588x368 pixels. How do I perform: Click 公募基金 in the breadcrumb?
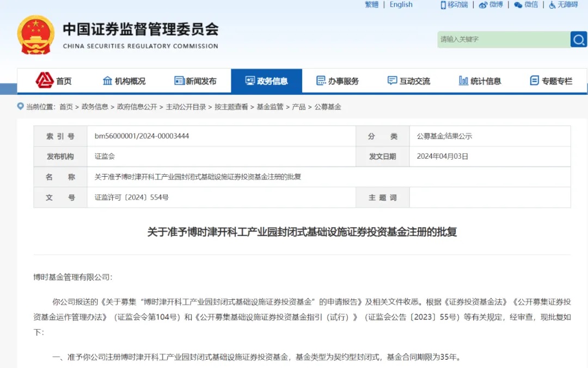328,107
